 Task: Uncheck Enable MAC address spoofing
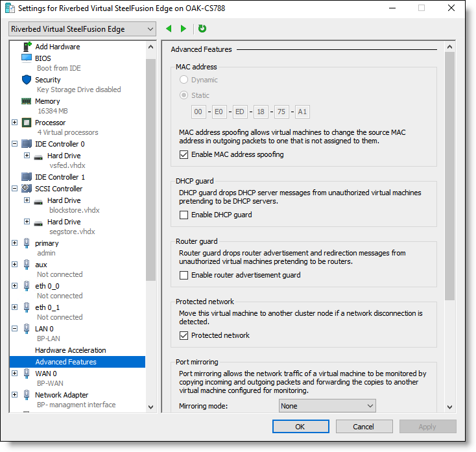coord(184,154)
